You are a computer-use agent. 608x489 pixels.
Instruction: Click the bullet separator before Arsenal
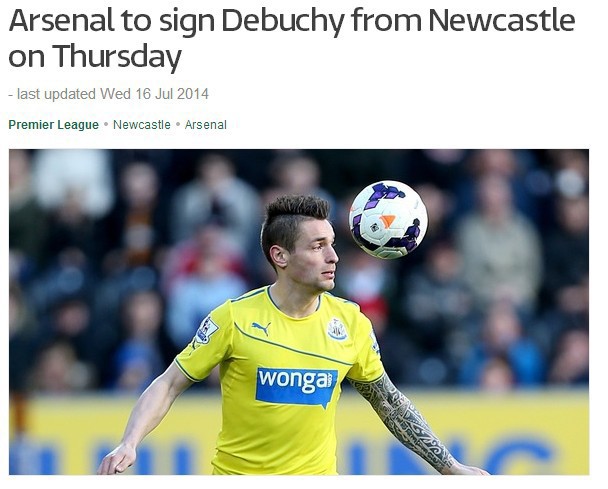[x=178, y=125]
